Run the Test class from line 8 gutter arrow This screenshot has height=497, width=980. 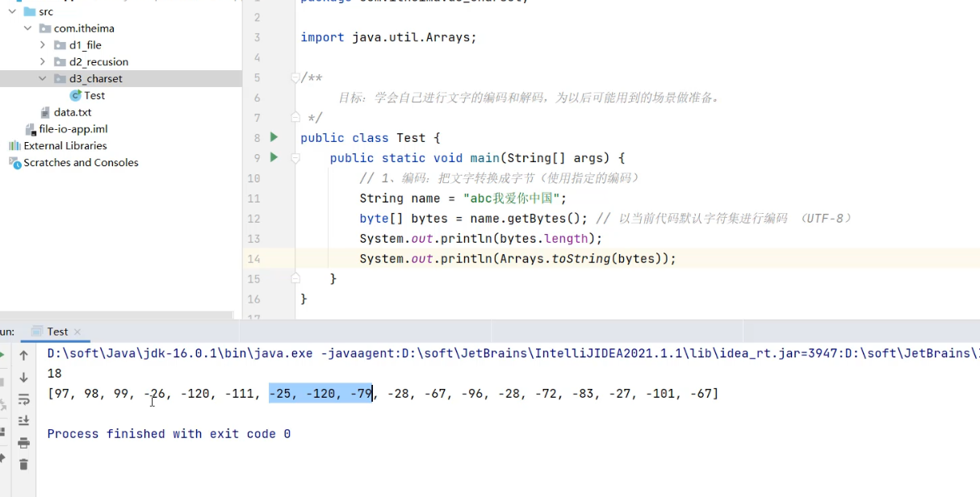click(x=274, y=137)
